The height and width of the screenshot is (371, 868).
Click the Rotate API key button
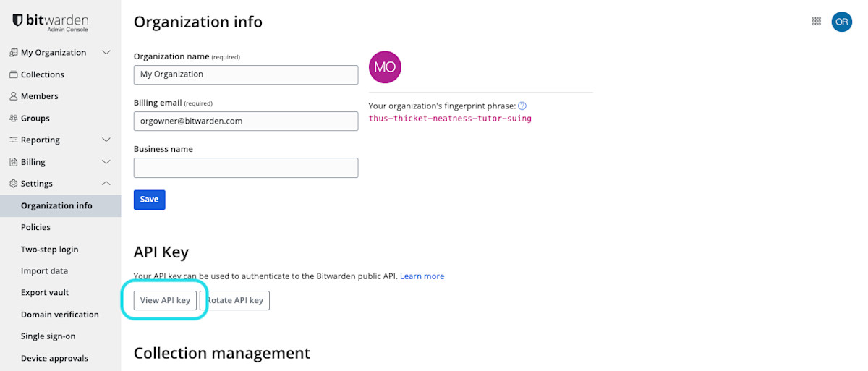coord(235,300)
